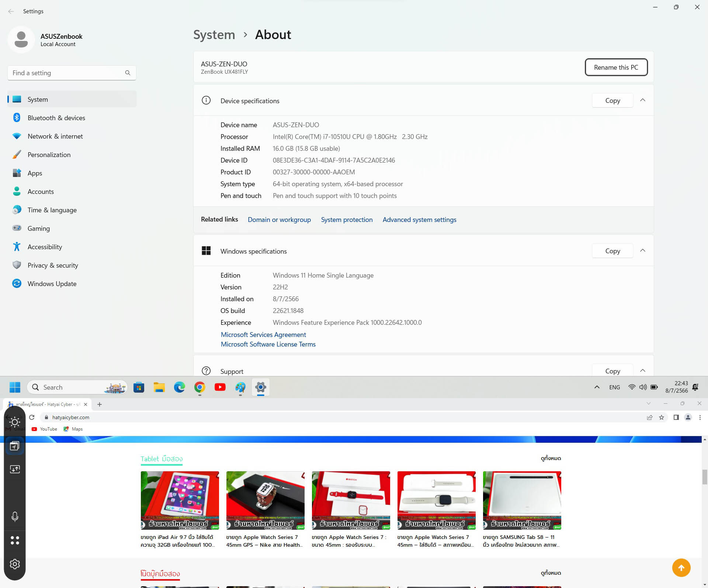Open Accessibility settings
The width and height of the screenshot is (708, 588).
pyautogui.click(x=72, y=247)
